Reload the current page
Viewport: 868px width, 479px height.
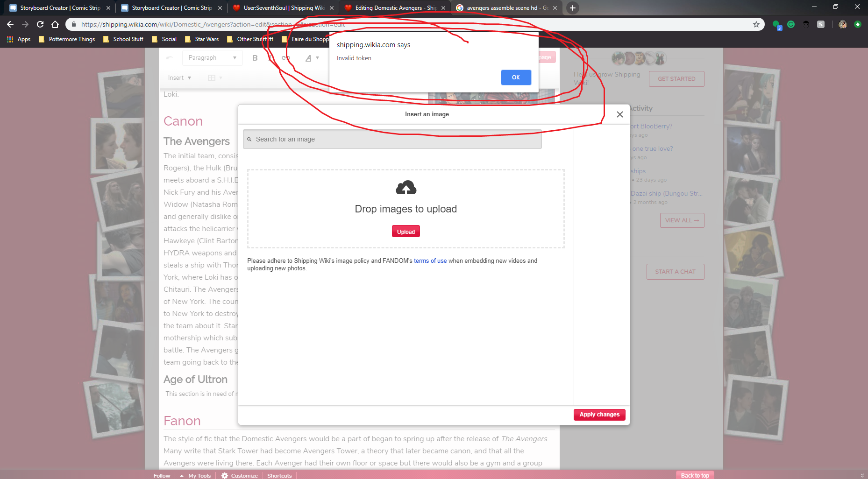(x=40, y=24)
